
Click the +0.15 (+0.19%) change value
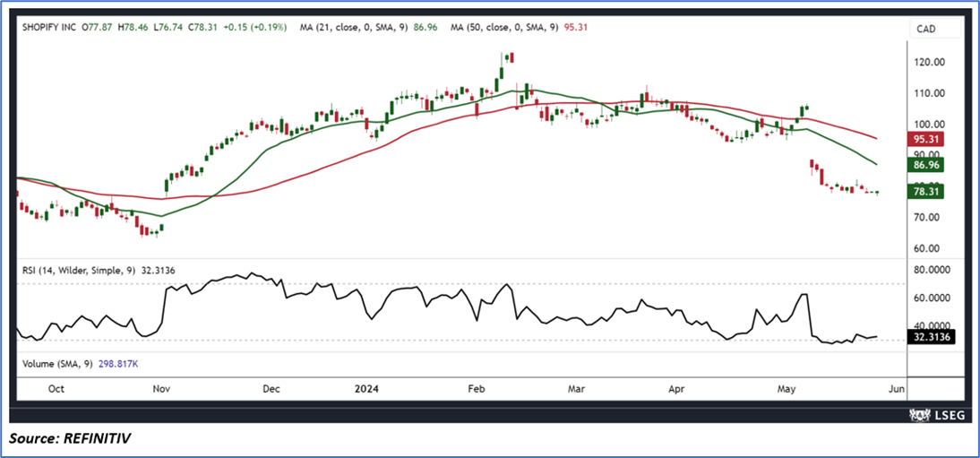pos(255,28)
